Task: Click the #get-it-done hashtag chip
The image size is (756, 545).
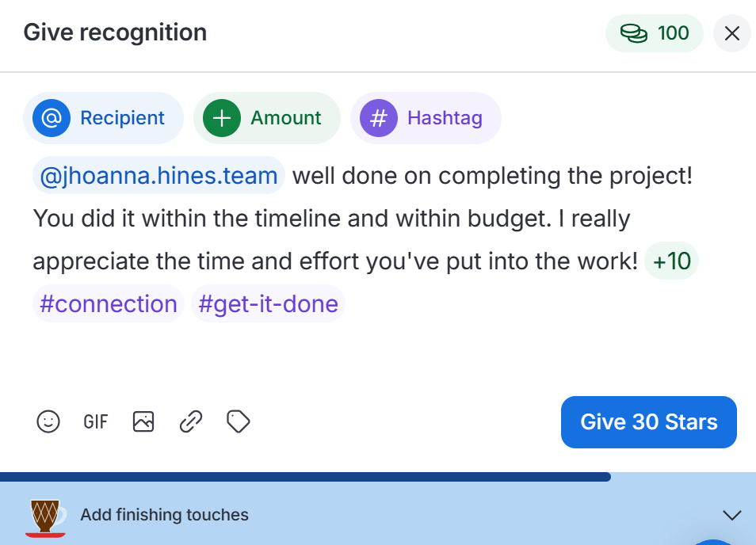Action: (x=268, y=304)
